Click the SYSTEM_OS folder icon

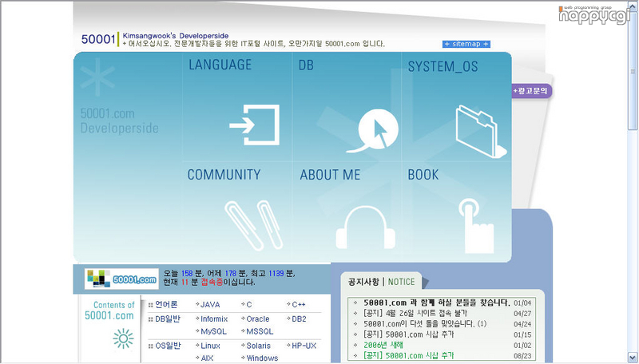481,132
